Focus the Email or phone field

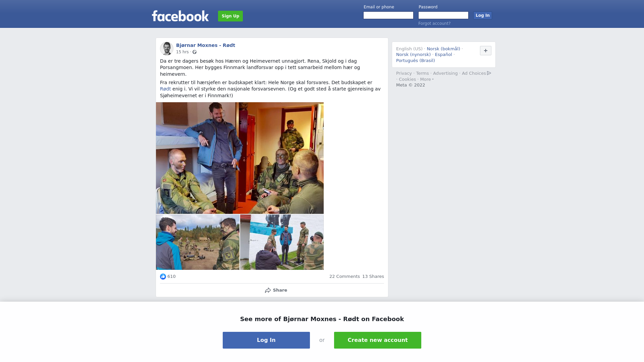pyautogui.click(x=388, y=15)
